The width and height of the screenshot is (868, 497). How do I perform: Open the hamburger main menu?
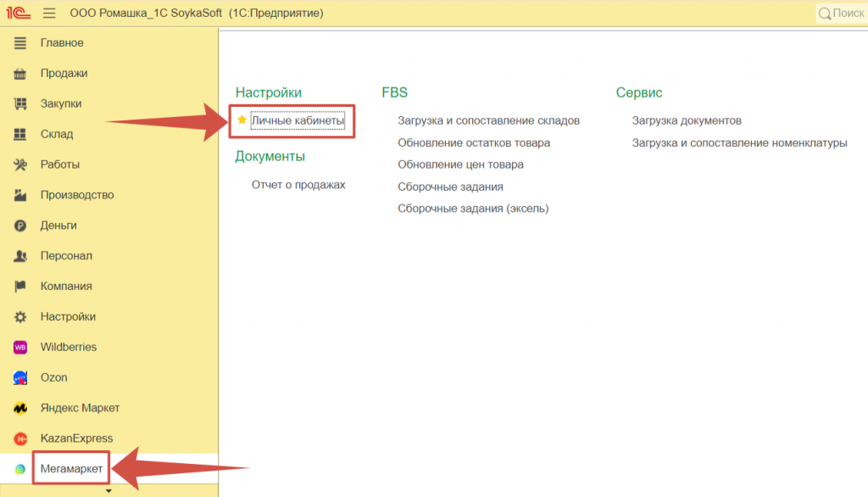point(49,14)
